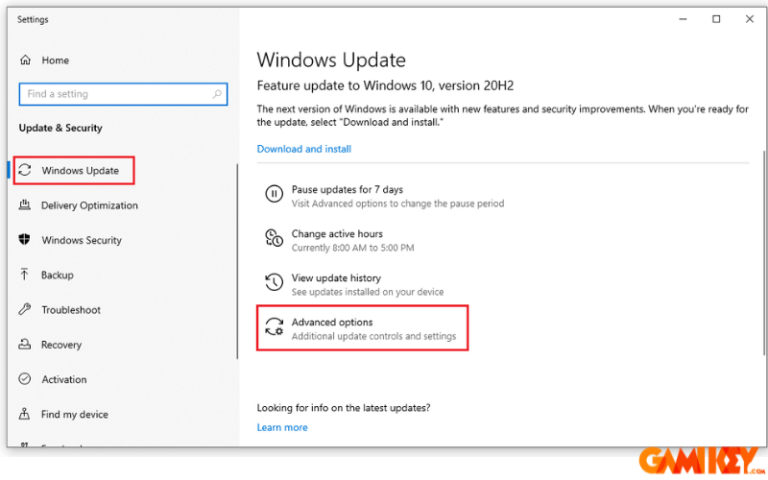Image resolution: width=768 pixels, height=480 pixels.
Task: Click the update history clock icon
Action: [274, 282]
